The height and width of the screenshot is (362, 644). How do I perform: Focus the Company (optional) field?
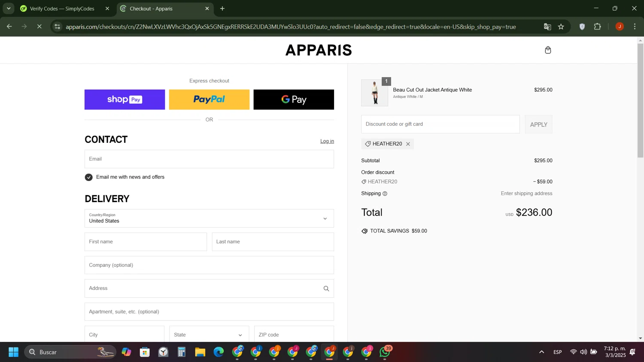point(209,265)
